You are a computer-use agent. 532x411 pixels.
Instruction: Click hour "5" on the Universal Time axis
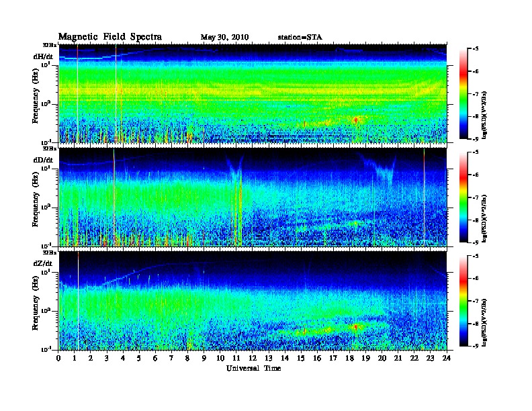pos(139,359)
